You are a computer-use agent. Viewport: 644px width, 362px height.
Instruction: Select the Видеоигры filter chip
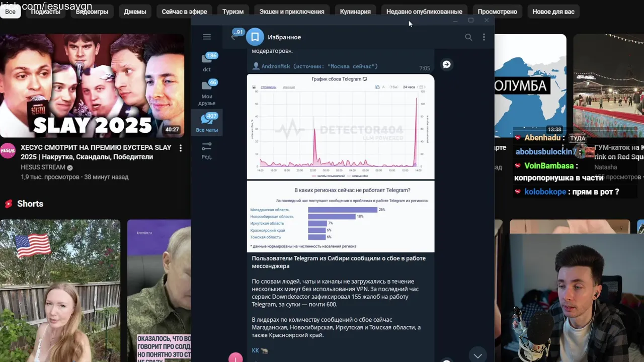point(92,11)
